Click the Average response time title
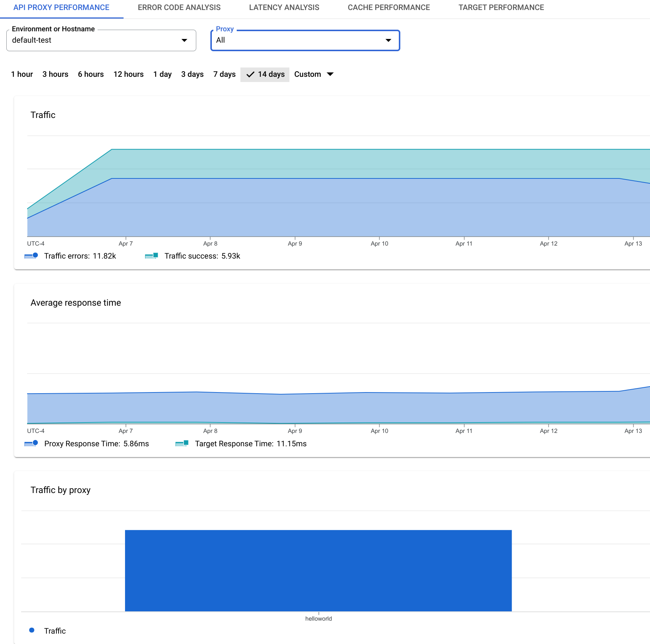The image size is (650, 644). 76,303
